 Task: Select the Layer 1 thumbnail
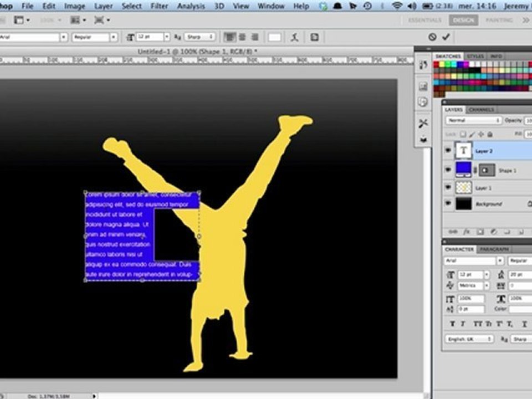463,187
